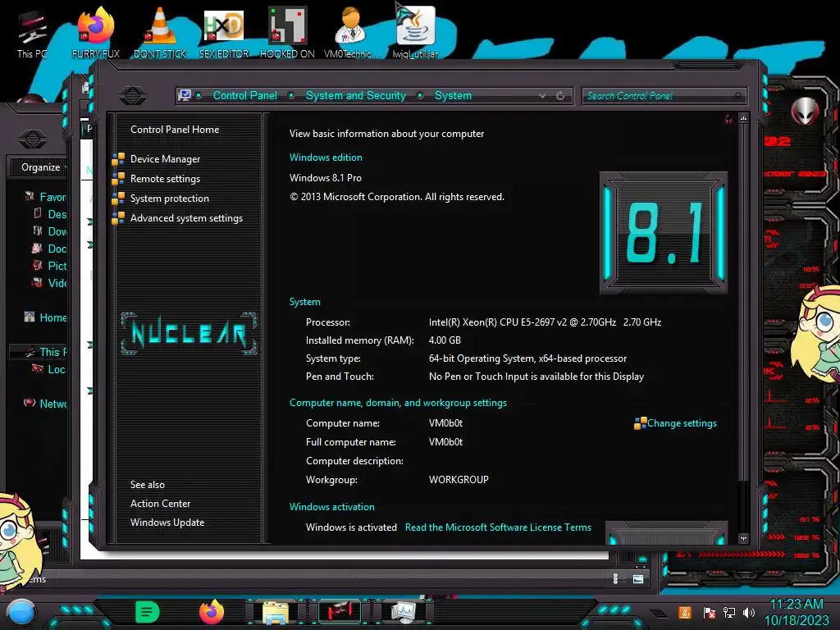
Task: Click the Windows 8.1 Pro edition text
Action: coord(325,178)
